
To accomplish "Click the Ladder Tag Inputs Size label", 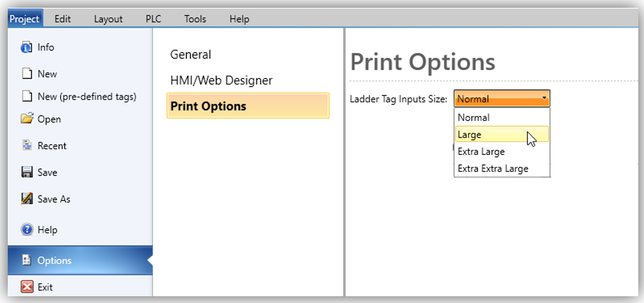I will tap(399, 99).
